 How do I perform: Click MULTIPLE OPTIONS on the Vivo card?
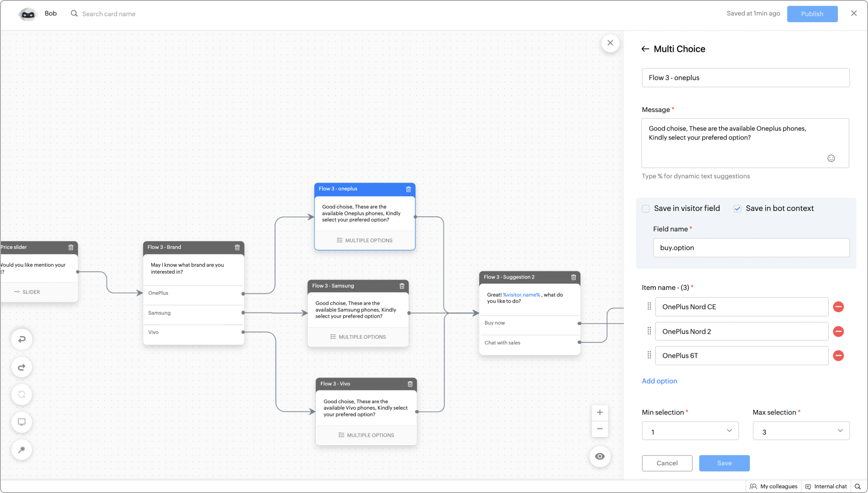366,435
